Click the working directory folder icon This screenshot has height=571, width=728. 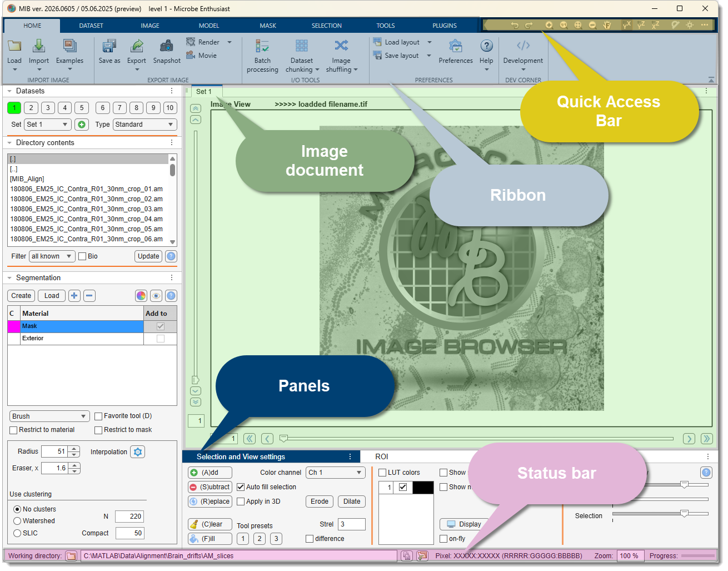pos(71,555)
